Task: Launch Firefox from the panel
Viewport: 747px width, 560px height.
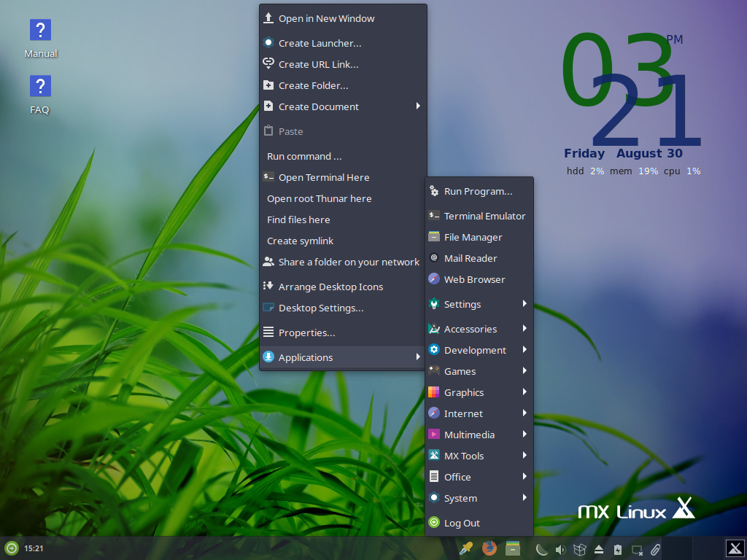Action: click(489, 548)
